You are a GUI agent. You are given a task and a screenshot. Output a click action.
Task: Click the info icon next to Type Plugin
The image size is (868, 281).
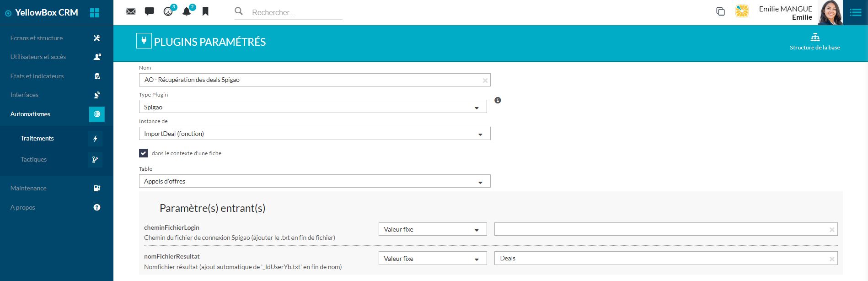(498, 100)
